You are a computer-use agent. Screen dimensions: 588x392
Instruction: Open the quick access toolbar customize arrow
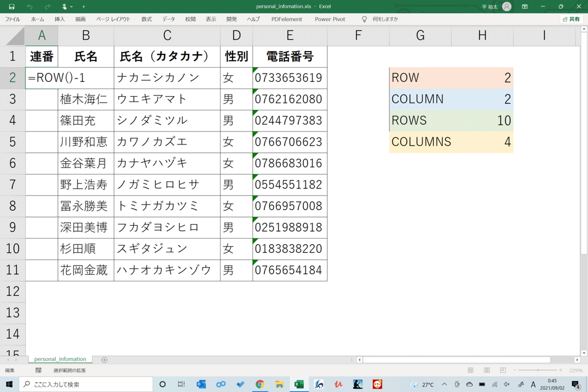coord(83,7)
